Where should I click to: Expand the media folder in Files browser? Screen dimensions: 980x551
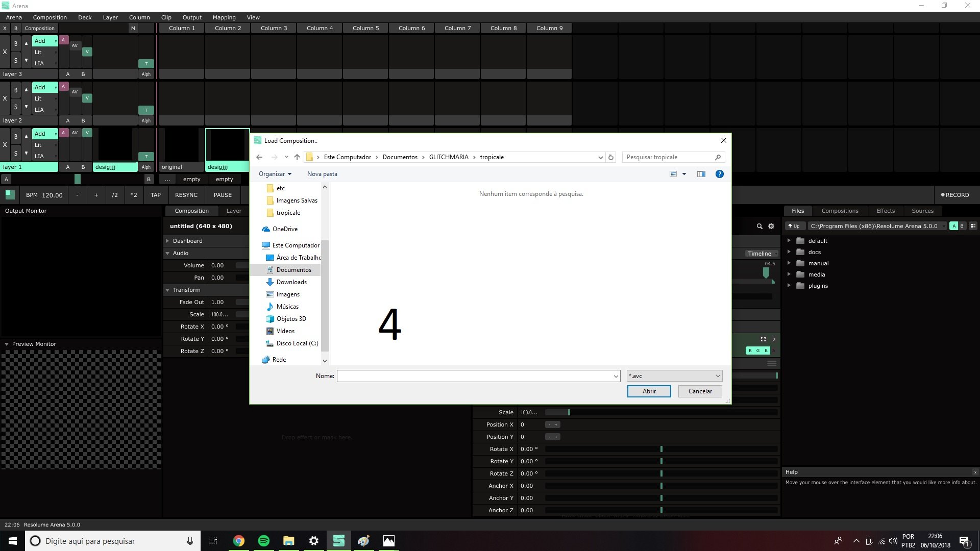click(x=789, y=274)
